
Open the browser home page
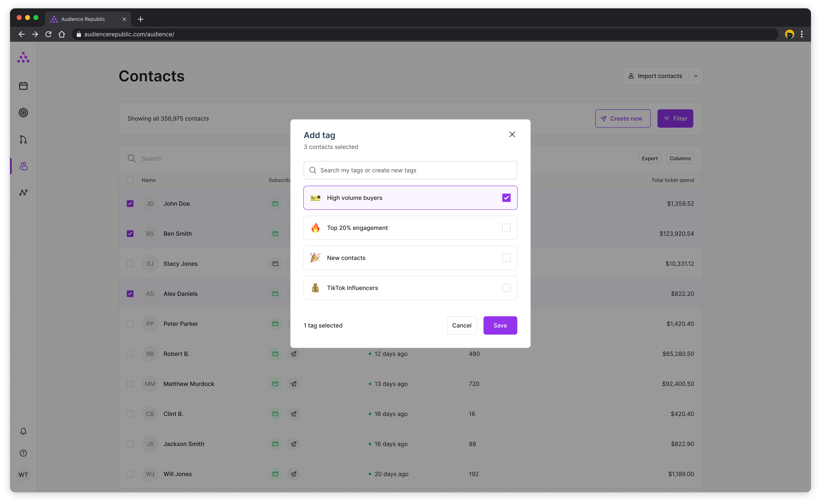62,34
